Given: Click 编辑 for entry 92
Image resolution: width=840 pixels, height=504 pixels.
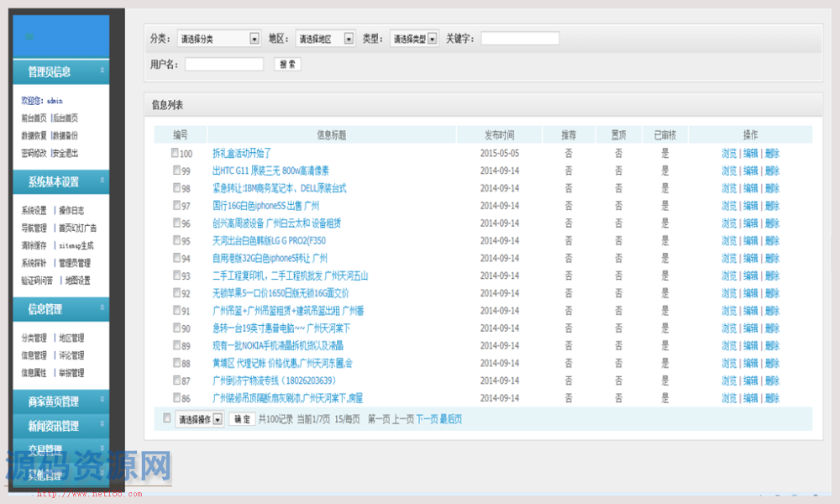Looking at the screenshot, I should [750, 293].
